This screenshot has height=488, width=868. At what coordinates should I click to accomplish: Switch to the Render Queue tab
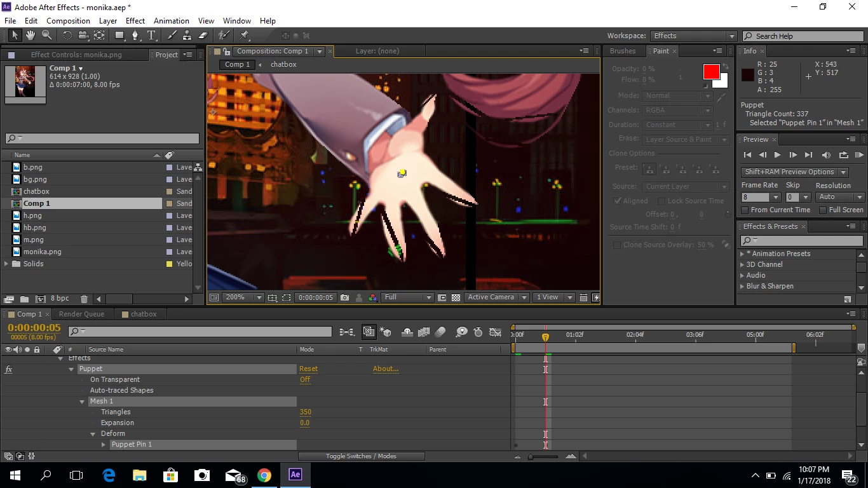[x=81, y=314]
